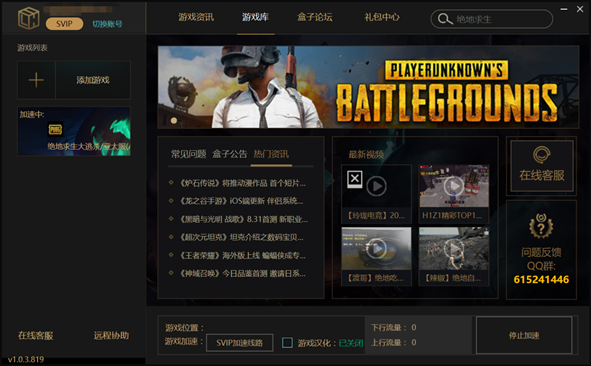Play the H1Z1精彩TOP1 video
The image size is (591, 366).
[x=454, y=186]
